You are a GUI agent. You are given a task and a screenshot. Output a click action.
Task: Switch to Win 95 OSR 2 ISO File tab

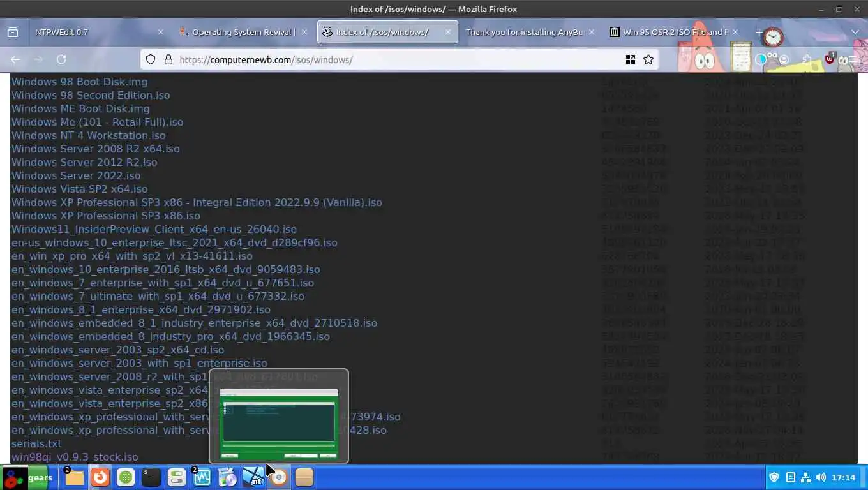[x=675, y=32]
